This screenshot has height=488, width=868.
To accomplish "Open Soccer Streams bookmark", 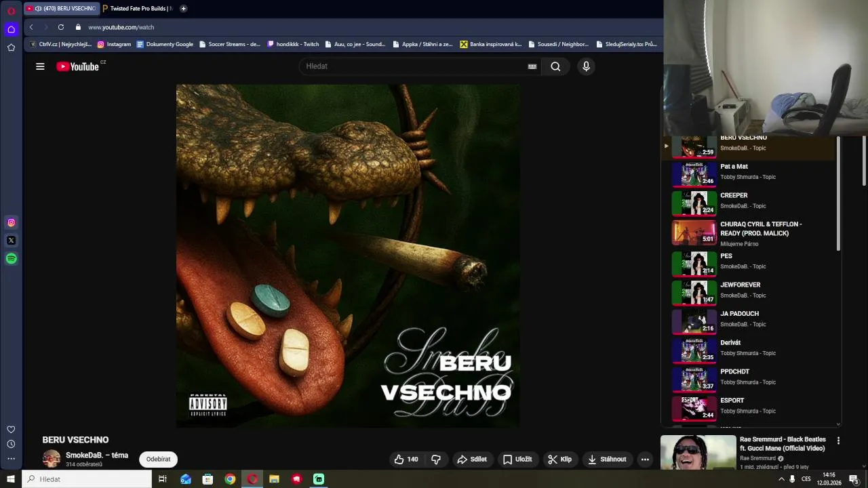I will point(229,44).
